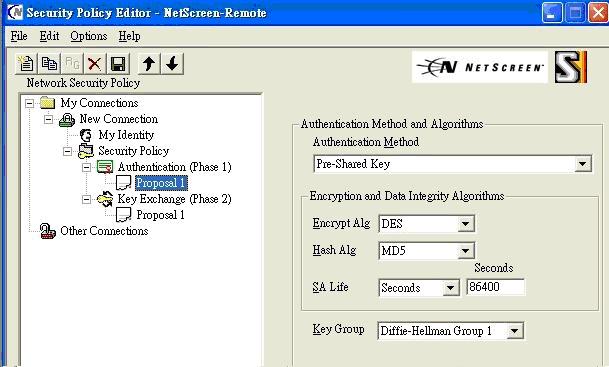Open the SA Life units dropdown

pyautogui.click(x=450, y=288)
